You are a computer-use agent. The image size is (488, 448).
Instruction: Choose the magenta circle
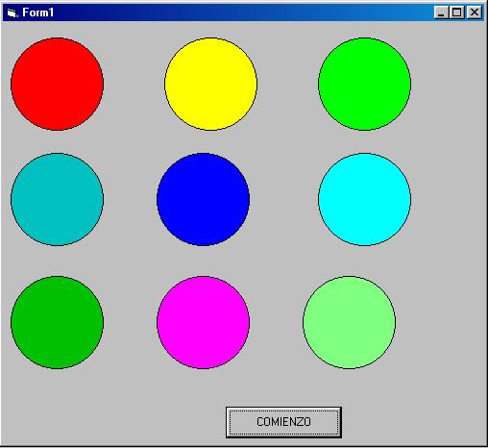coord(203,322)
